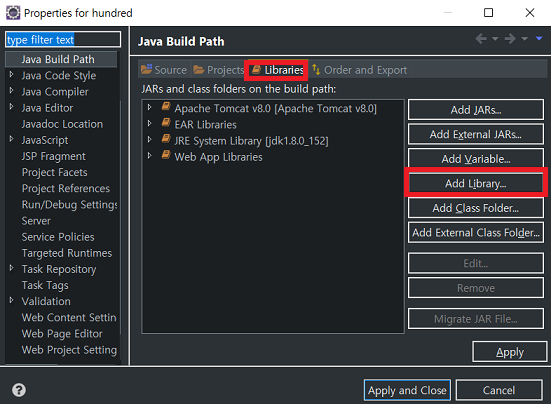
Task: Expand the Java Editor tree node
Action: tap(11, 107)
